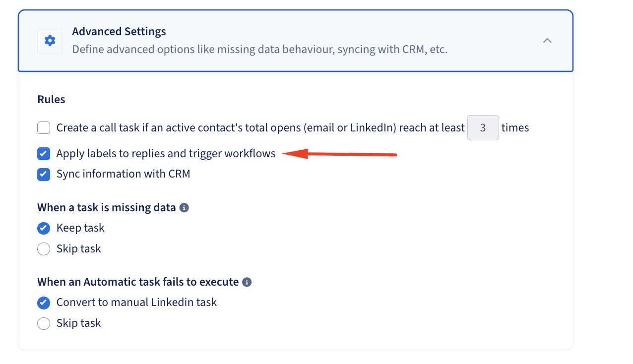633x364 pixels.
Task: Enable the create call task checkbox
Action: click(44, 128)
